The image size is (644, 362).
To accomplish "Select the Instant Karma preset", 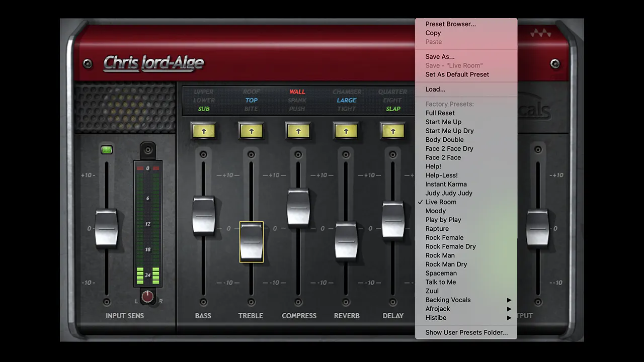I will (446, 184).
